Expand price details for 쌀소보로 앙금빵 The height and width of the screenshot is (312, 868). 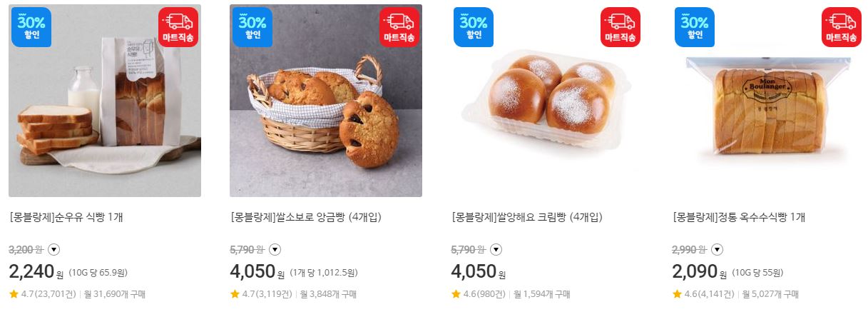pos(275,250)
